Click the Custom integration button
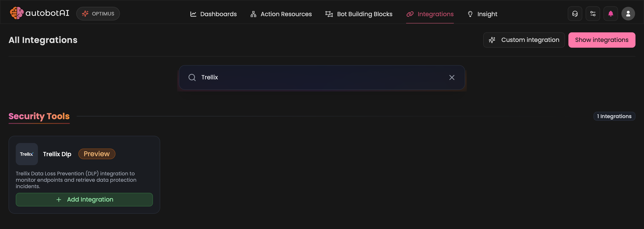This screenshot has height=229, width=644. coord(524,40)
